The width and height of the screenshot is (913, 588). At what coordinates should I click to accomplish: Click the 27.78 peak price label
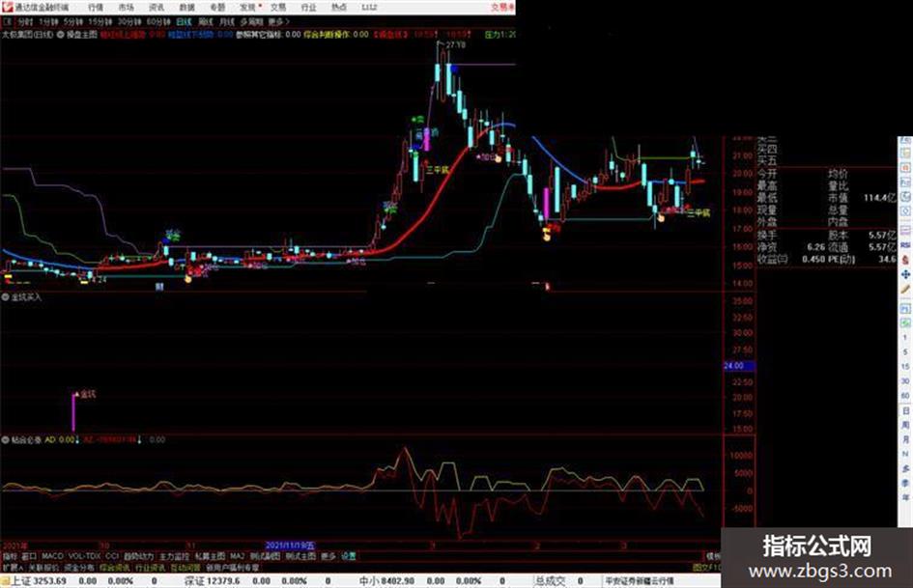click(456, 44)
